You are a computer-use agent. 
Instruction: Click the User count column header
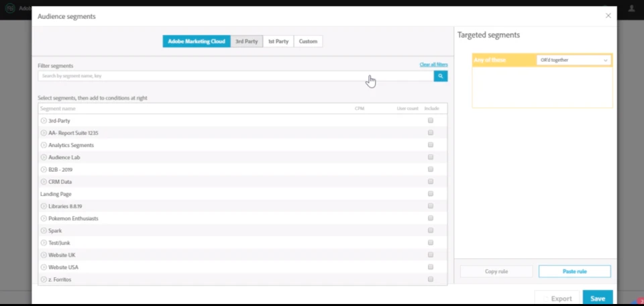(407, 109)
